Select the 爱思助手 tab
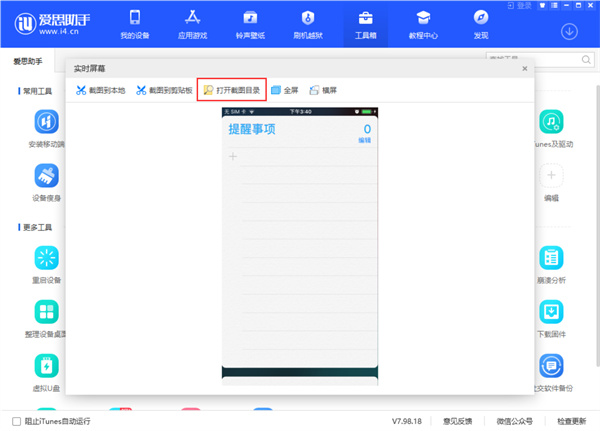 (28, 61)
